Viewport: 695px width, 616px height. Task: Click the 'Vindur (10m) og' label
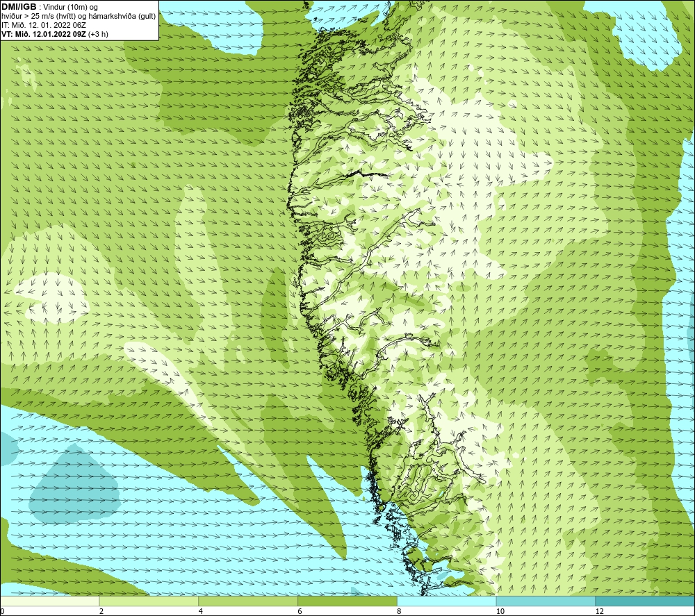click(x=70, y=7)
